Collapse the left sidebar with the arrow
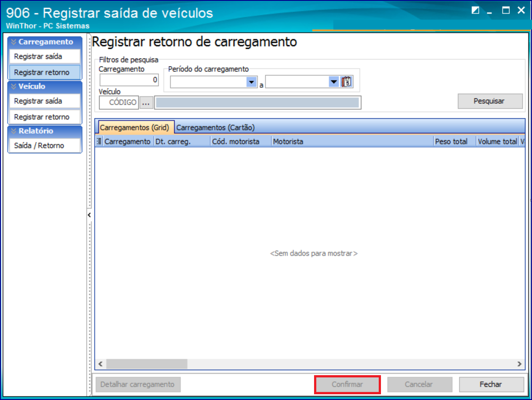The height and width of the screenshot is (400, 532). tap(89, 215)
